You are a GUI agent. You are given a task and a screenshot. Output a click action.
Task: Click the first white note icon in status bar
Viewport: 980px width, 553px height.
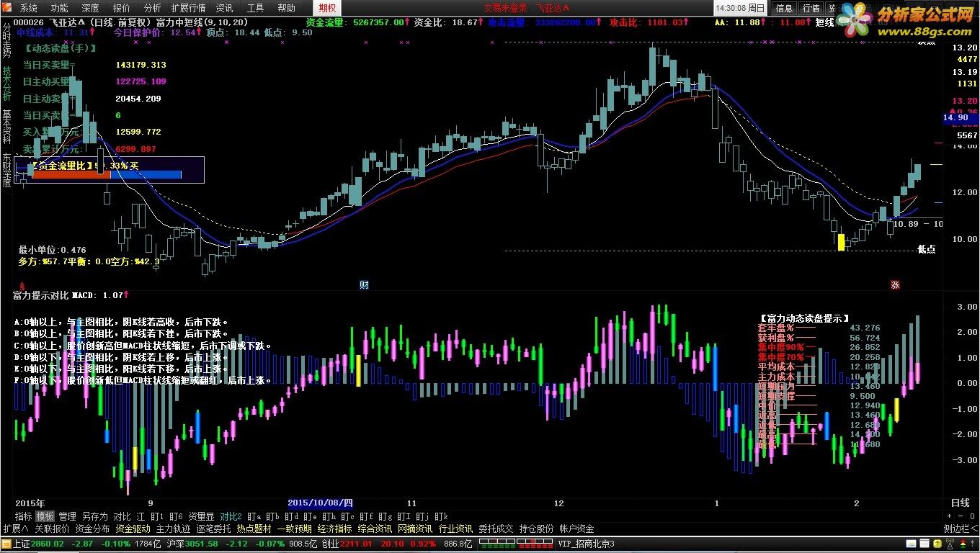pos(911,544)
